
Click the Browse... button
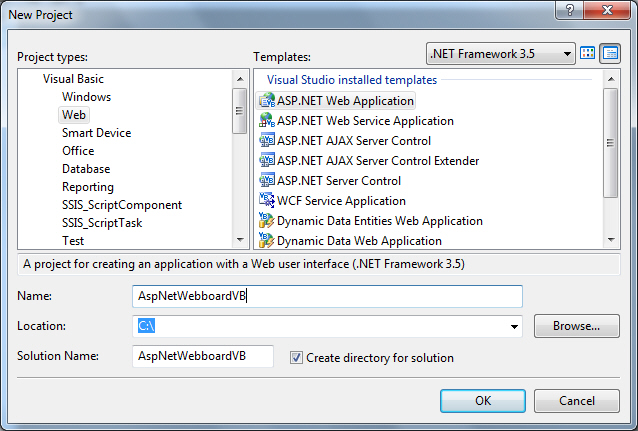(576, 326)
